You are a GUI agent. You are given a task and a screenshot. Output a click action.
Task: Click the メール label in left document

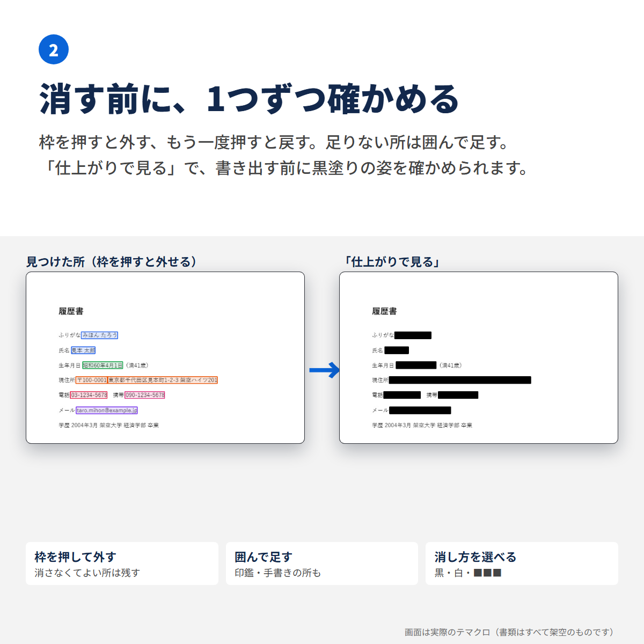(67, 410)
